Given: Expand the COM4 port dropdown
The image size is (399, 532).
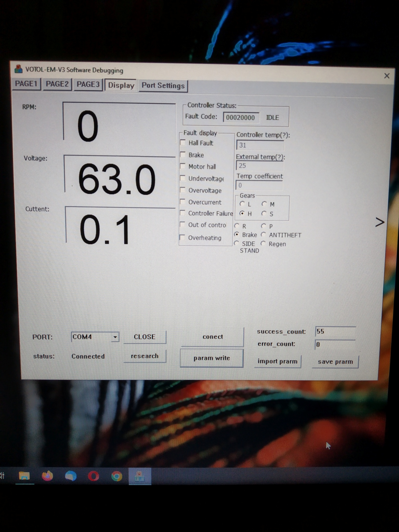Looking at the screenshot, I should coord(115,337).
